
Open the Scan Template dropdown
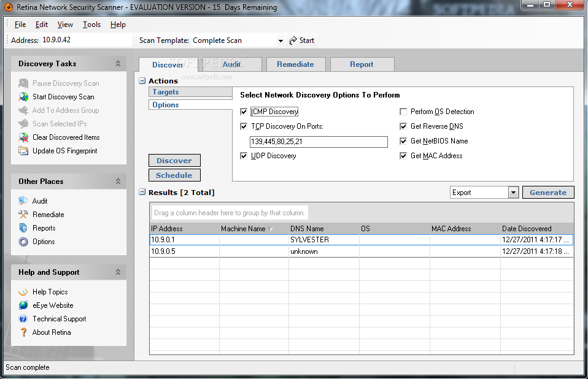(280, 41)
